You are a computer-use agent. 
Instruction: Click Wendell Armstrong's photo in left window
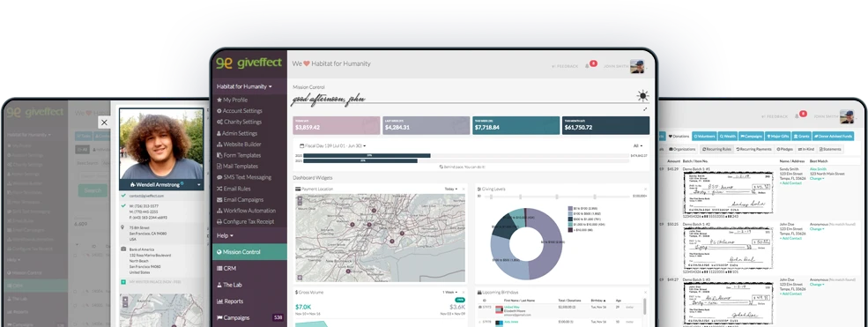161,143
